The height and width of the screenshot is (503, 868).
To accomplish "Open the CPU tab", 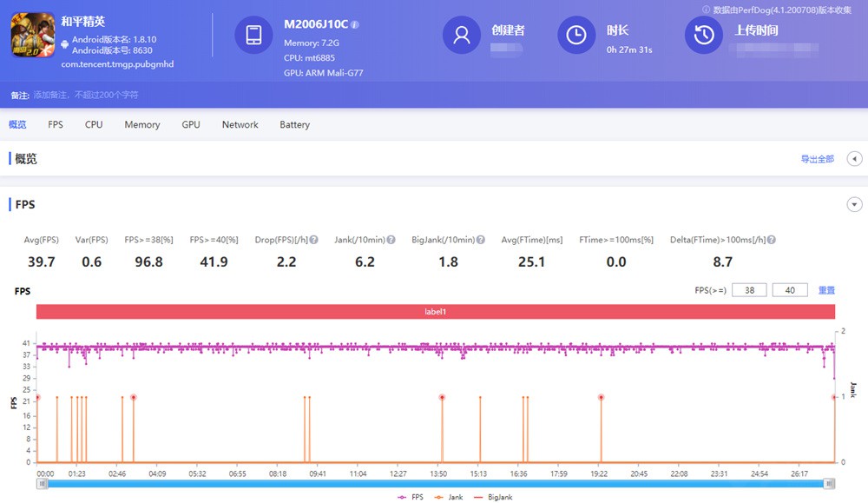I will 94,124.
